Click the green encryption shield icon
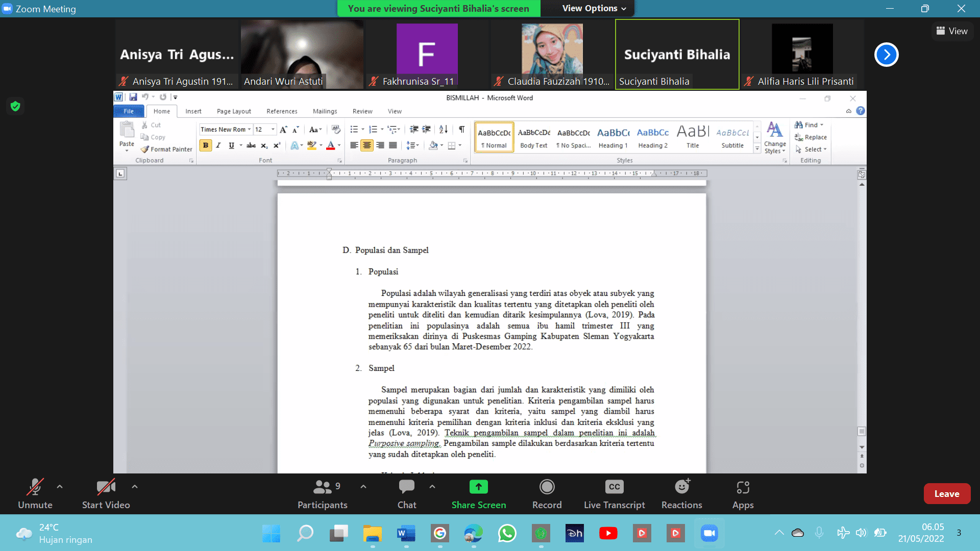The width and height of the screenshot is (980, 551). 15,106
